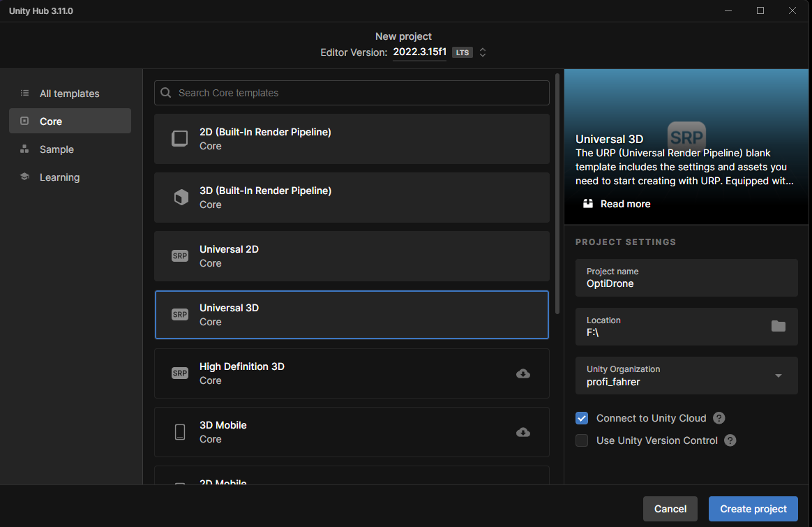Click the Sample category blocks icon

coord(24,149)
